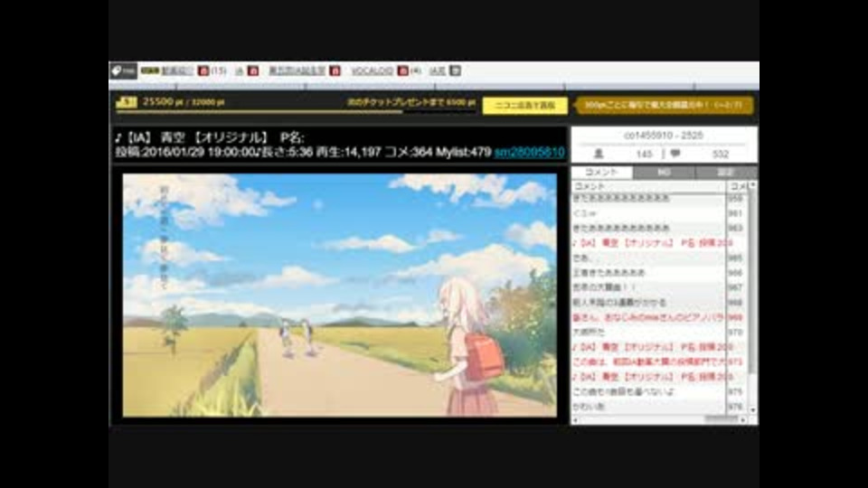Screen dimensions: 868x488
Task: Click the horizontal scrollbar right arrow
Action: pos(743,420)
